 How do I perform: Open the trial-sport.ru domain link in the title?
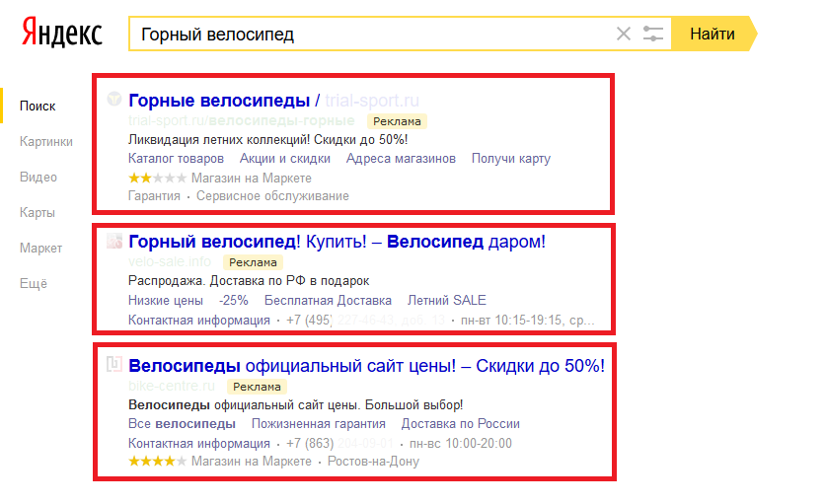(x=372, y=100)
